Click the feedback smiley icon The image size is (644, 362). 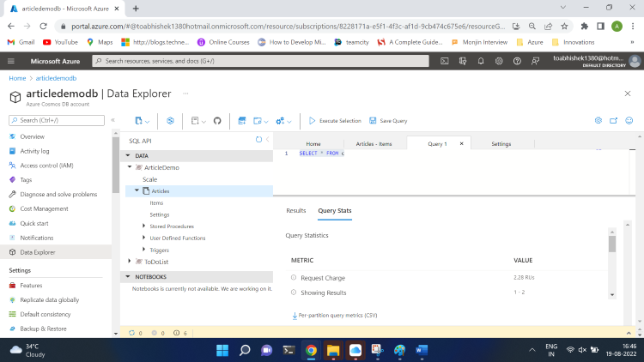pyautogui.click(x=629, y=120)
